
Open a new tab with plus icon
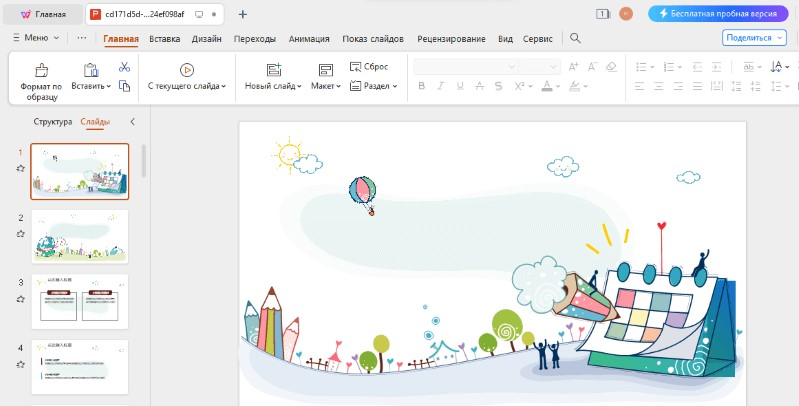(242, 14)
